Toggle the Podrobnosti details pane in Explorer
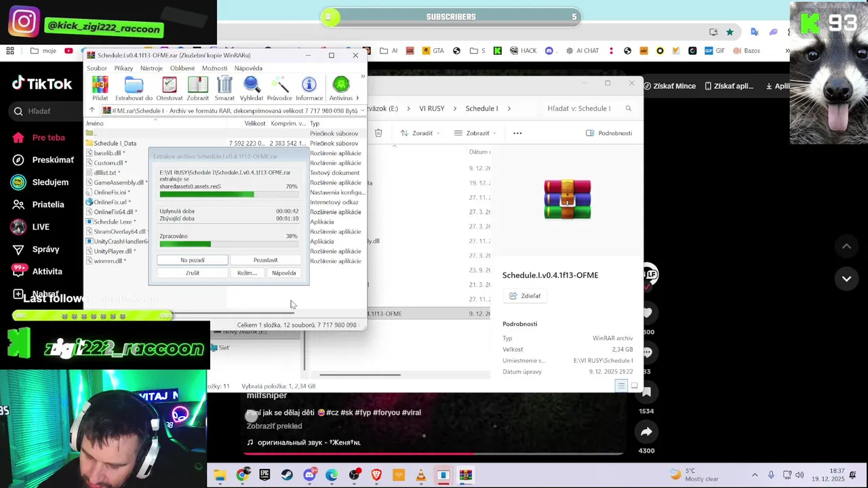 click(x=609, y=133)
